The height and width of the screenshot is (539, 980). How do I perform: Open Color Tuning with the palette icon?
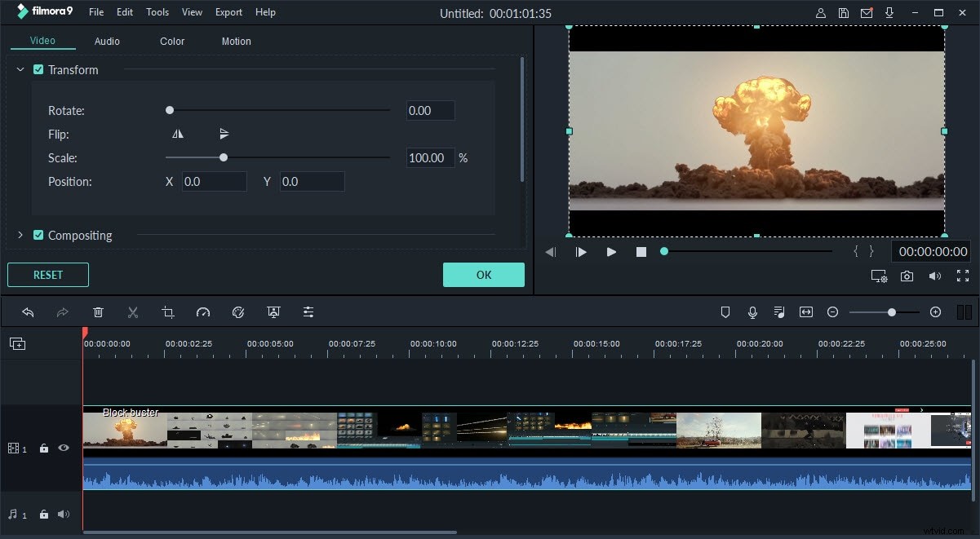[x=238, y=311]
